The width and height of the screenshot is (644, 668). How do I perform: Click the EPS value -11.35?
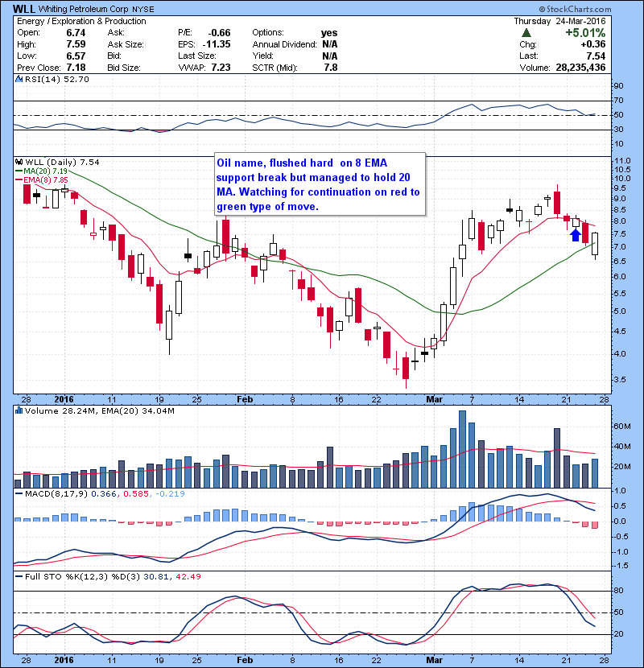217,44
